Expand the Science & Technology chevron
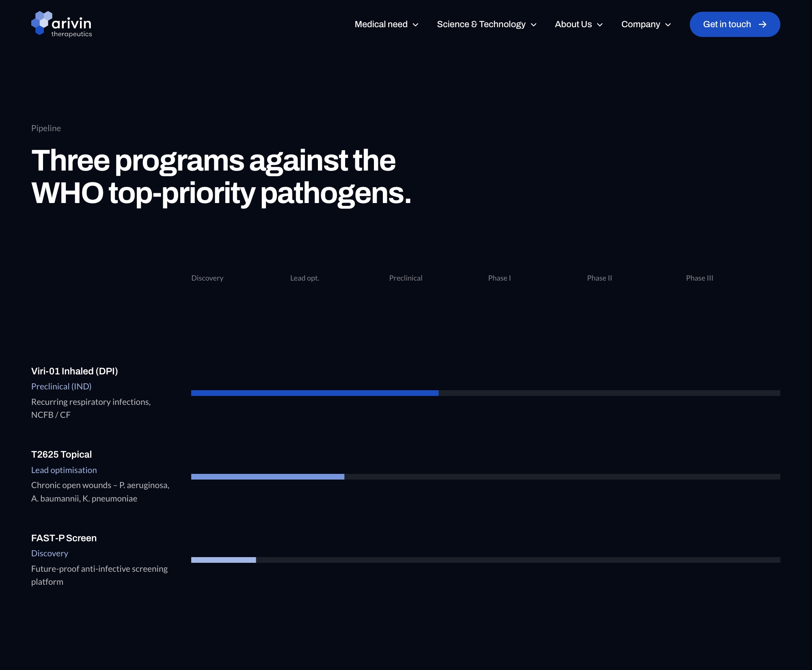This screenshot has height=670, width=812. (533, 25)
